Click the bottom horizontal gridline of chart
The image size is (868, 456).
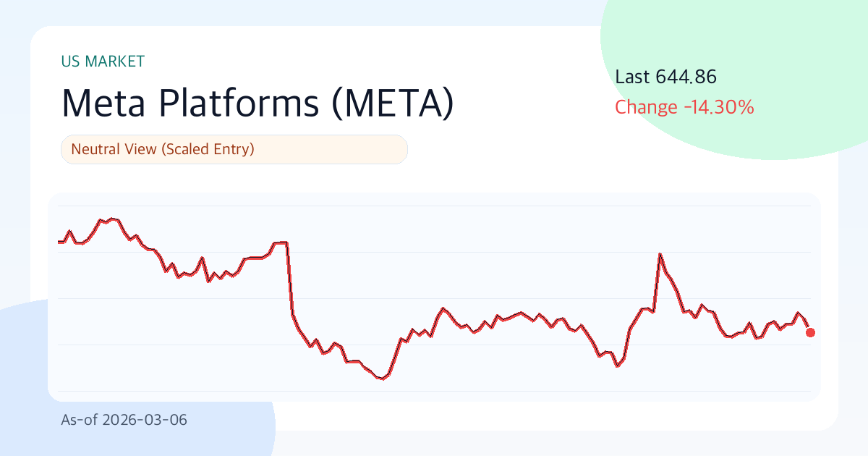pyautogui.click(x=434, y=391)
